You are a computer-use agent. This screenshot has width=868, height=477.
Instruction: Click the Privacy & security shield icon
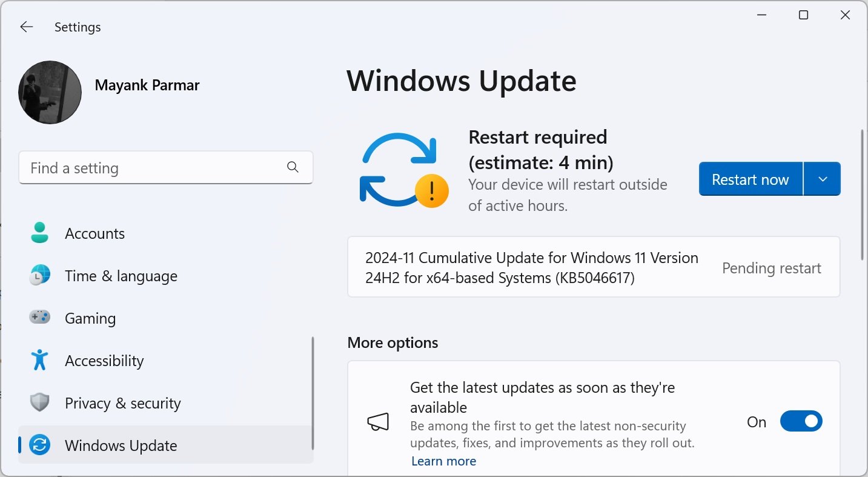40,402
